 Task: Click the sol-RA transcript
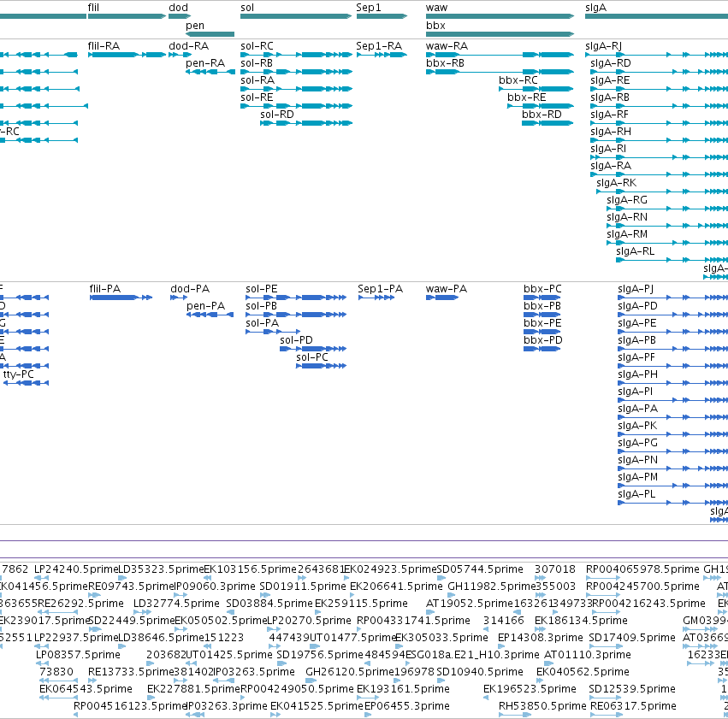[296, 89]
